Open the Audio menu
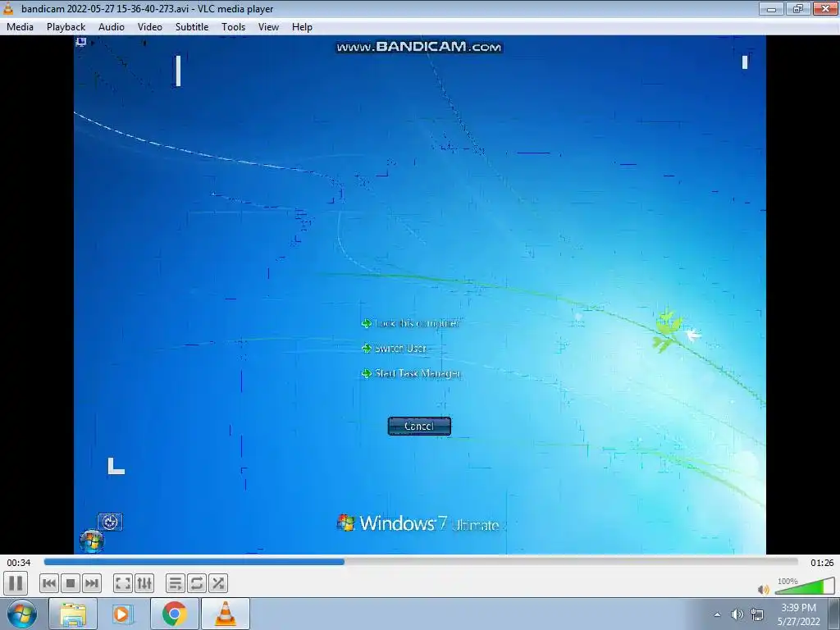The width and height of the screenshot is (840, 630). [112, 27]
